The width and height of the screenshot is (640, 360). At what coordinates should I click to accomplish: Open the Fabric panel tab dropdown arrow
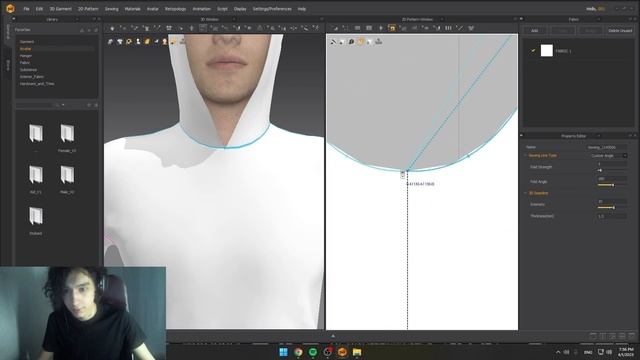598,19
